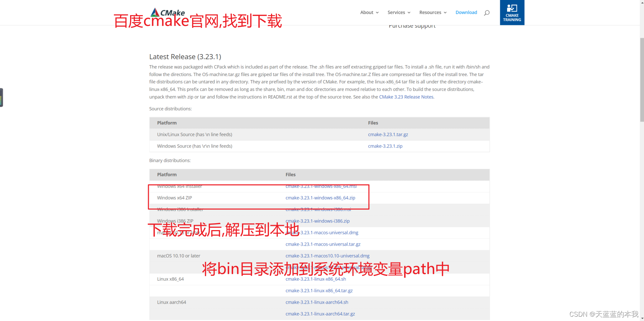
Task: Click the widget on left screen edge
Action: click(x=1, y=97)
